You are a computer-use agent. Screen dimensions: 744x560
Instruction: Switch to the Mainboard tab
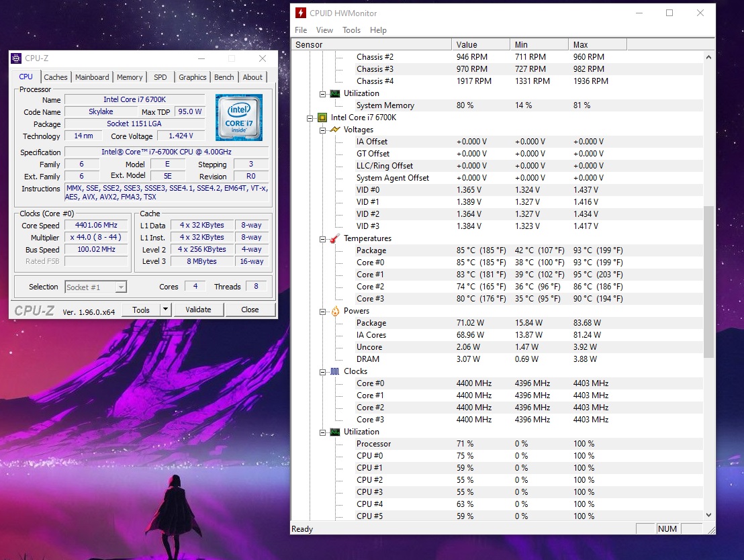[x=92, y=77]
